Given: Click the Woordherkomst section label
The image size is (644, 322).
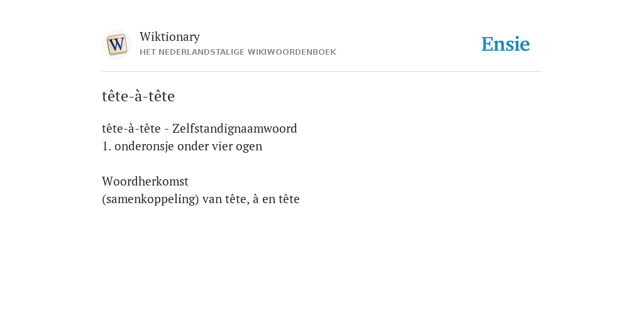Looking at the screenshot, I should 145,182.
